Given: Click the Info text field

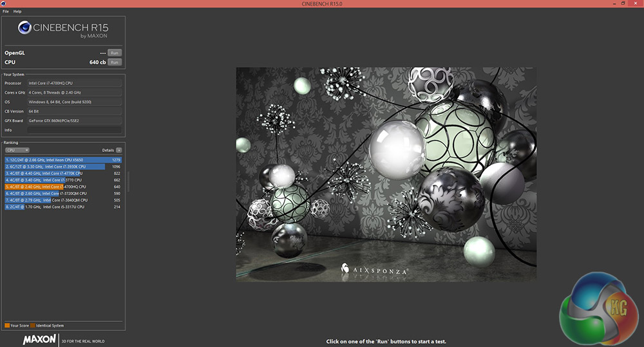Looking at the screenshot, I should click(74, 130).
